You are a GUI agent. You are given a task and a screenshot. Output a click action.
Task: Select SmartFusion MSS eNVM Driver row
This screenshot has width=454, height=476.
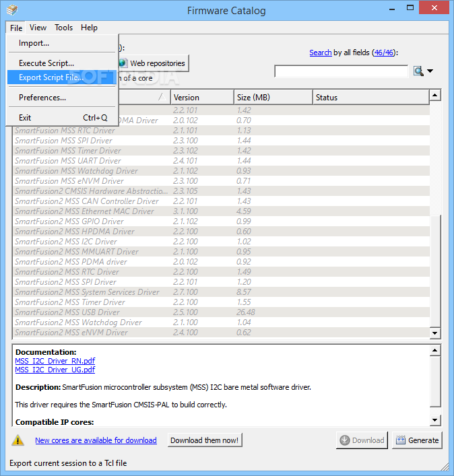tap(221, 181)
